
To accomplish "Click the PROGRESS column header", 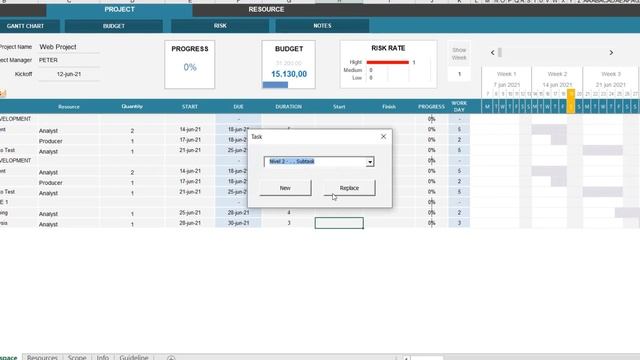I will [431, 107].
